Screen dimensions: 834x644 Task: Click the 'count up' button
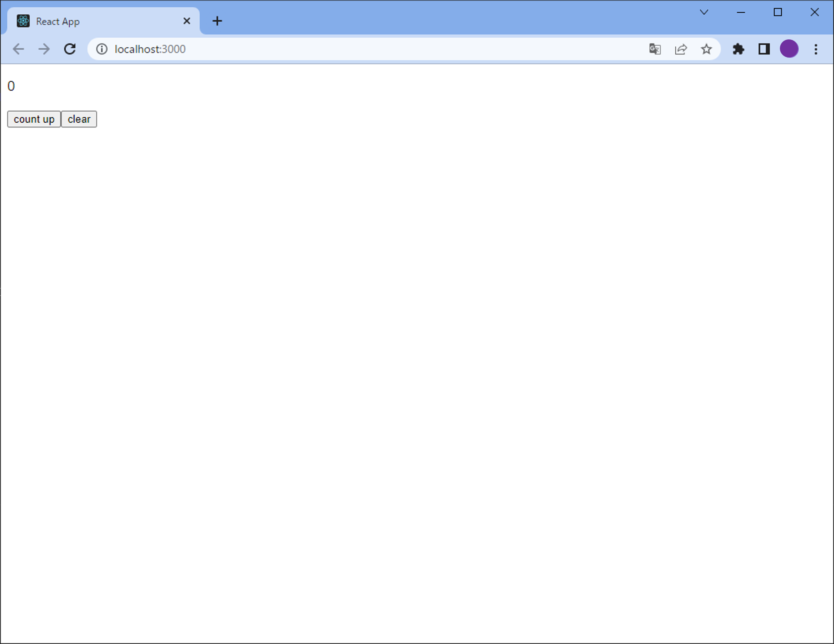click(x=34, y=119)
